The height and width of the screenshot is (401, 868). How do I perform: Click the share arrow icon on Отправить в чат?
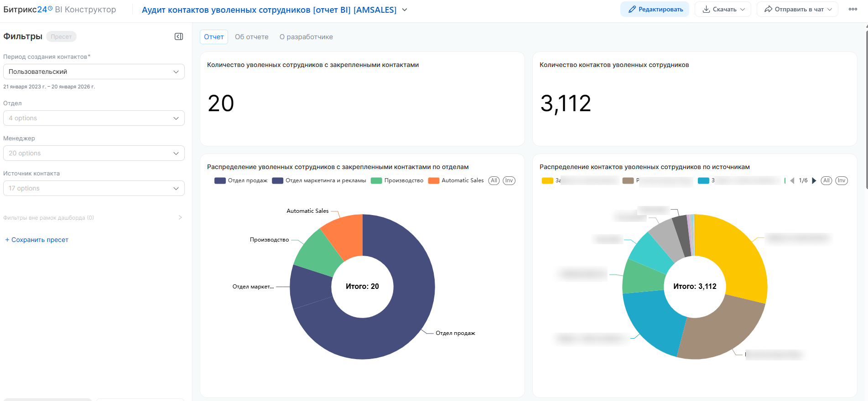(x=768, y=9)
